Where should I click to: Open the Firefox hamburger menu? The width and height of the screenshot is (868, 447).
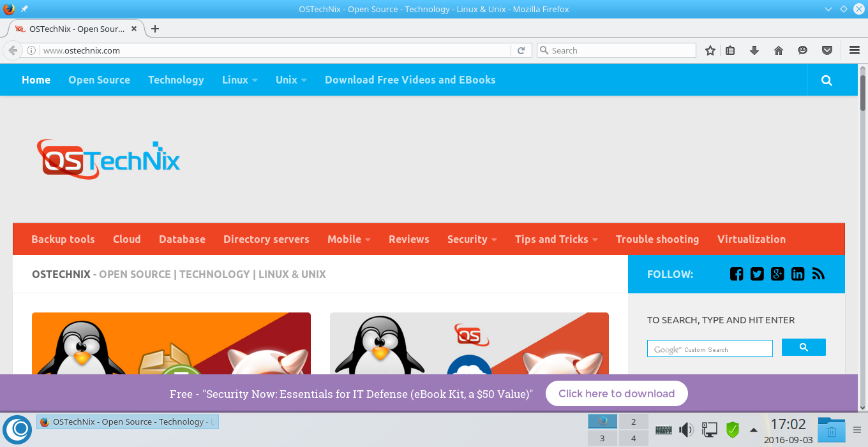point(855,50)
